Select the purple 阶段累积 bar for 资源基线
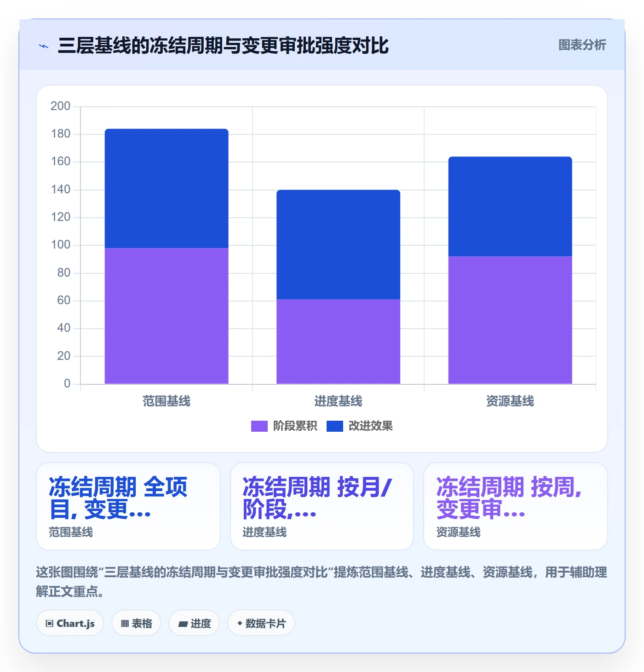This screenshot has height=672, width=644. pos(510,320)
